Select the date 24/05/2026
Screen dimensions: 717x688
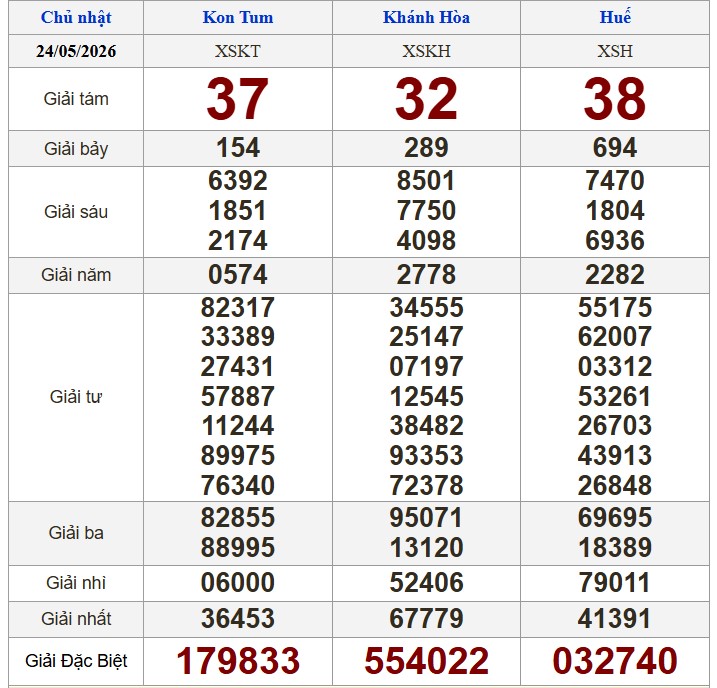pyautogui.click(x=76, y=51)
